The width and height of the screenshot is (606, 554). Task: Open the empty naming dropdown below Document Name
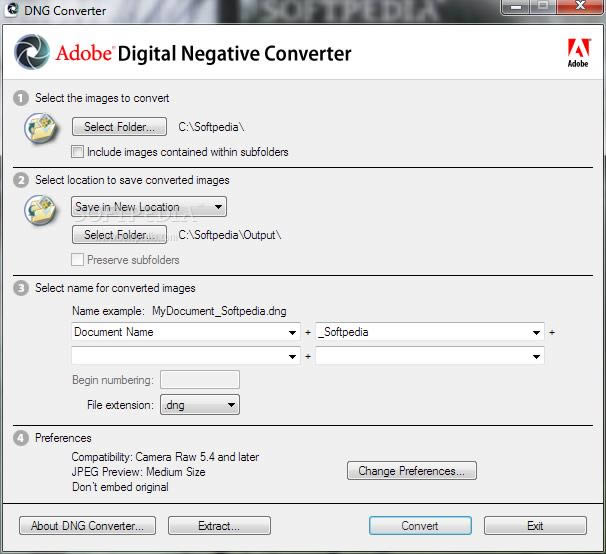click(186, 356)
